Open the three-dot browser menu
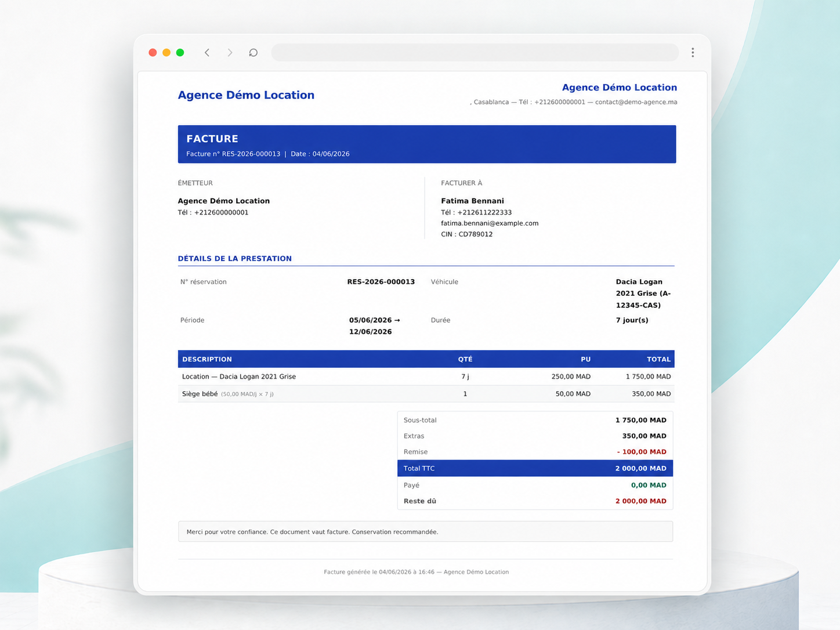The width and height of the screenshot is (840, 630). pyautogui.click(x=693, y=53)
